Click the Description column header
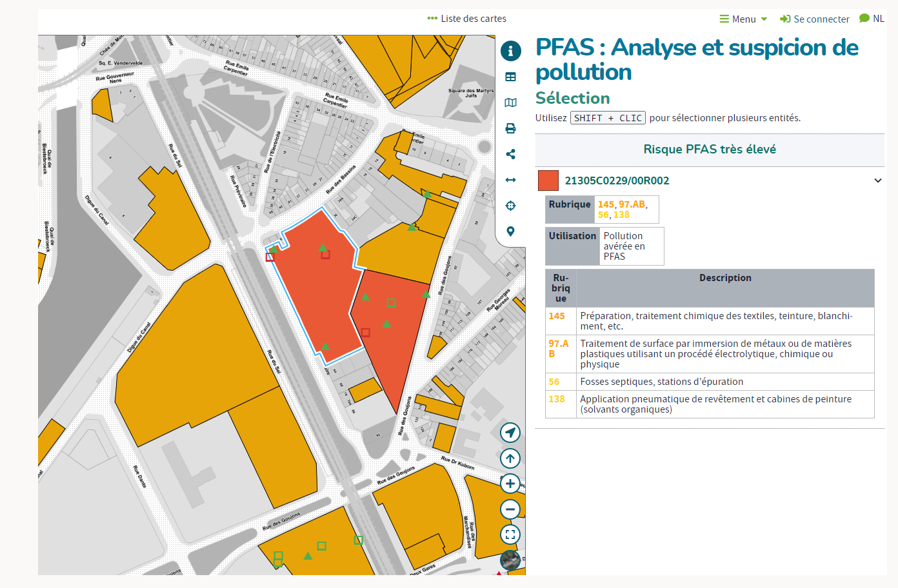The width and height of the screenshot is (898, 588). click(x=725, y=278)
